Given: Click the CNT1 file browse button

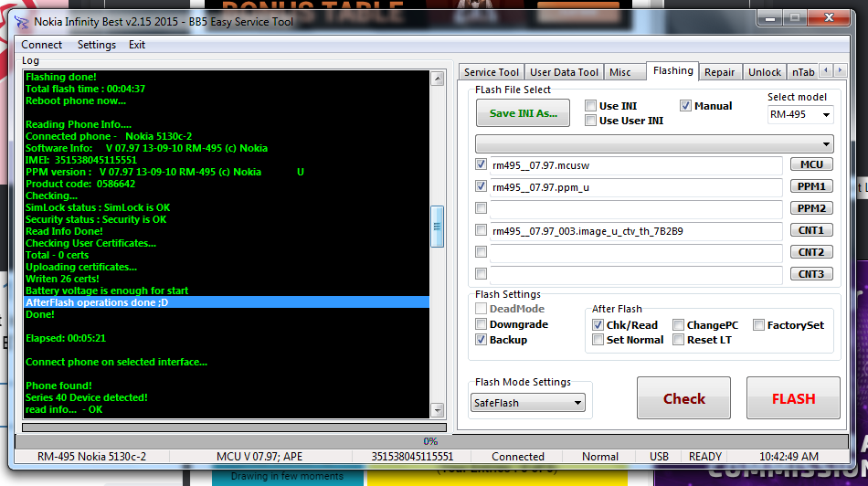Looking at the screenshot, I should [811, 230].
